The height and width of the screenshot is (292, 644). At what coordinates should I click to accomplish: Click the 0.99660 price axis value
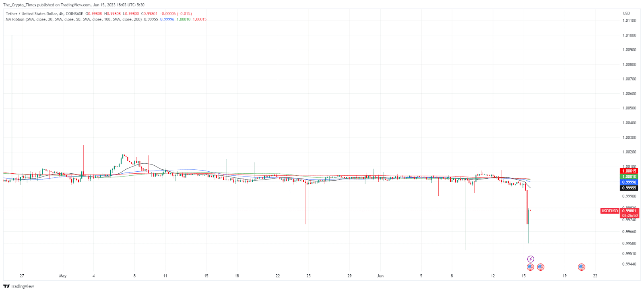(x=630, y=232)
